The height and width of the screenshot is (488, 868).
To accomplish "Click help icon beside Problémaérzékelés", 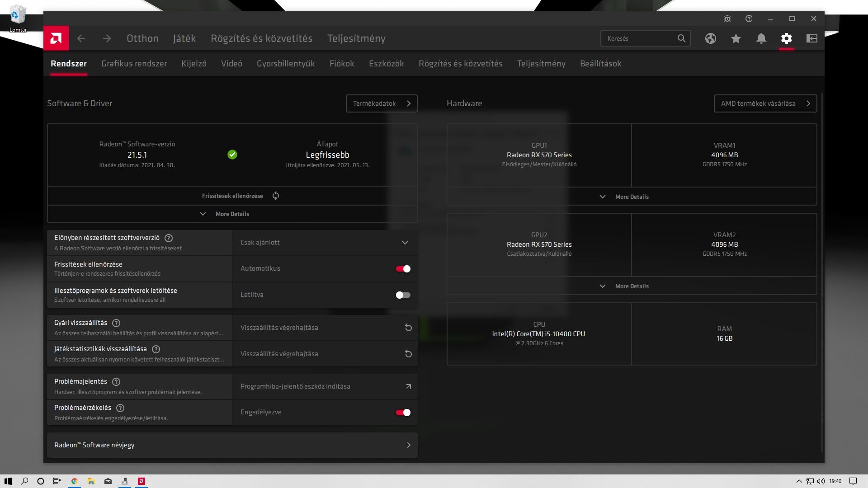I will coord(120,408).
